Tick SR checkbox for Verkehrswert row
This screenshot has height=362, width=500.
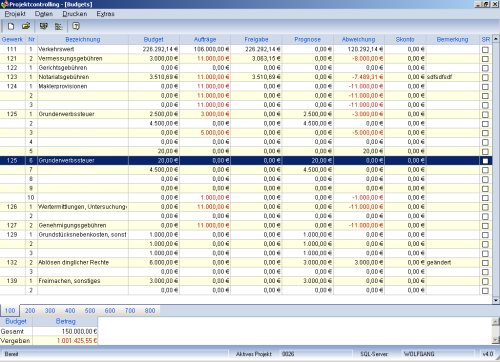click(x=485, y=49)
